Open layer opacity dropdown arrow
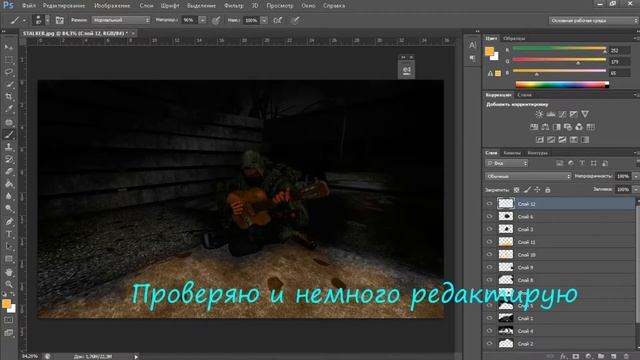 click(635, 176)
